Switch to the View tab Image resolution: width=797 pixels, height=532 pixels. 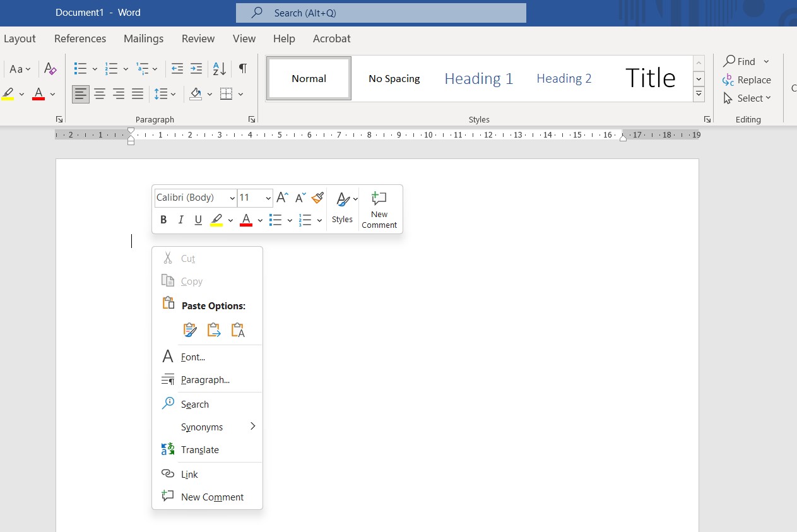tap(244, 38)
